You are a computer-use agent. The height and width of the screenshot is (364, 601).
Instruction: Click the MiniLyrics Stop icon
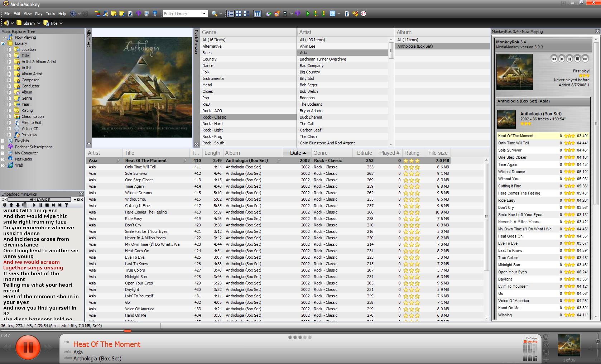(47, 205)
